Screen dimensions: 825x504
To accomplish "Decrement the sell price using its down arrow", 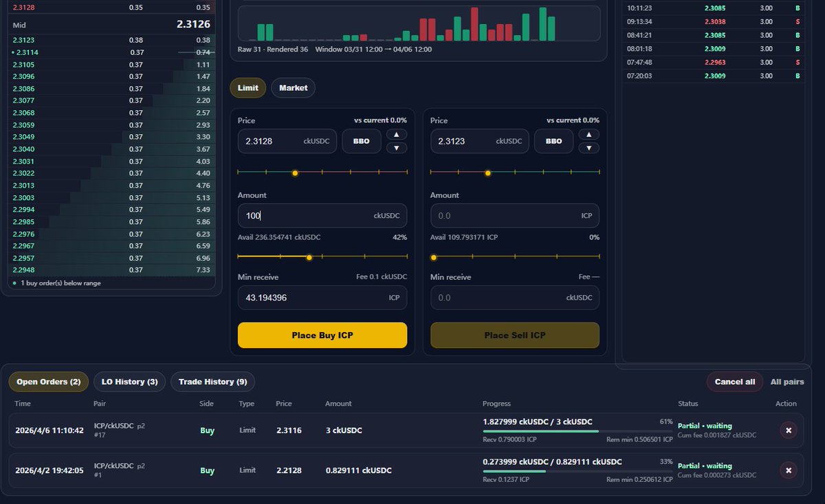I will (588, 147).
